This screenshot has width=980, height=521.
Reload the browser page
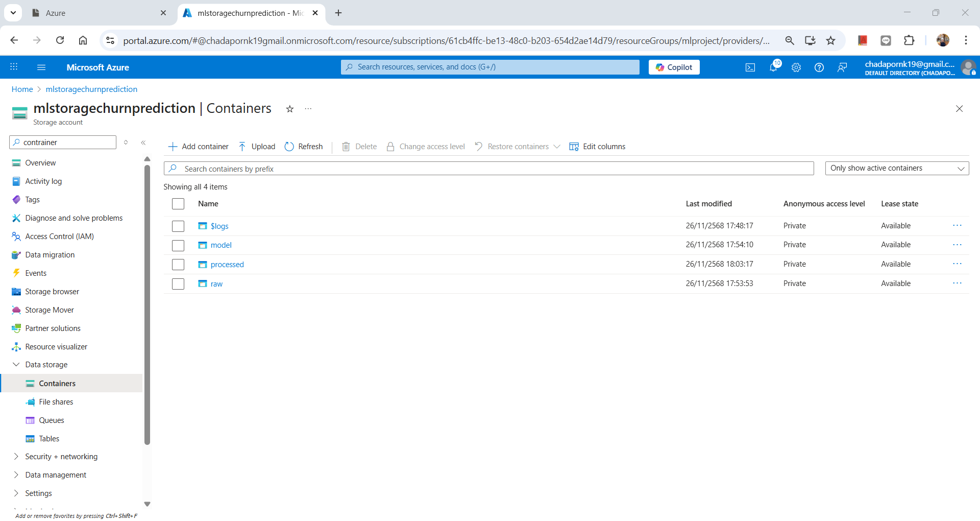coord(60,40)
